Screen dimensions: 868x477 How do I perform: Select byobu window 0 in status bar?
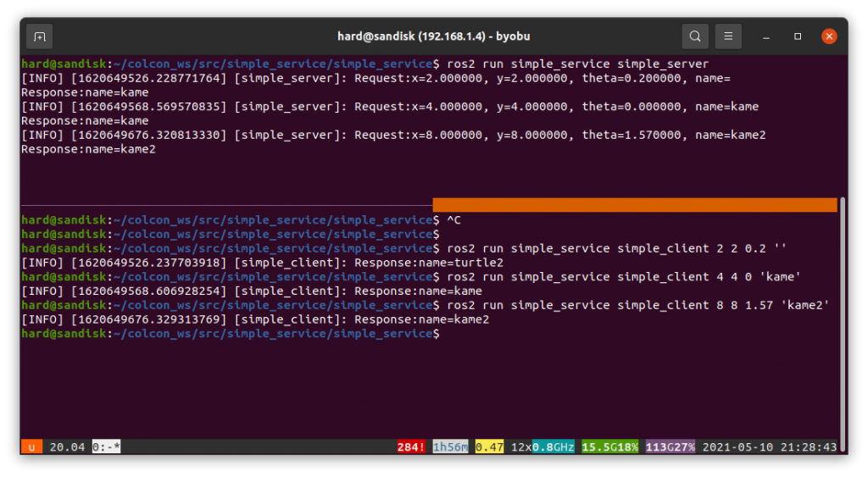[106, 446]
